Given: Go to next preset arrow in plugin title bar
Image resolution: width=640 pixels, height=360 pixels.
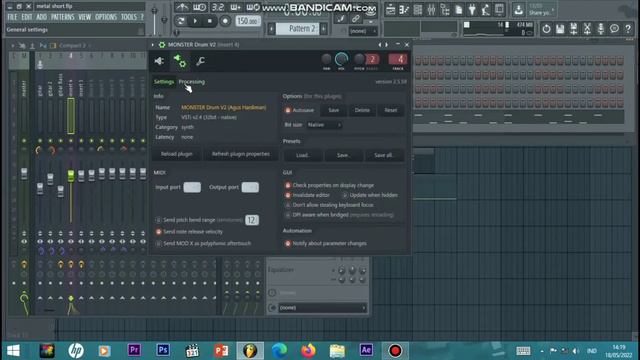Looking at the screenshot, I should [387, 44].
